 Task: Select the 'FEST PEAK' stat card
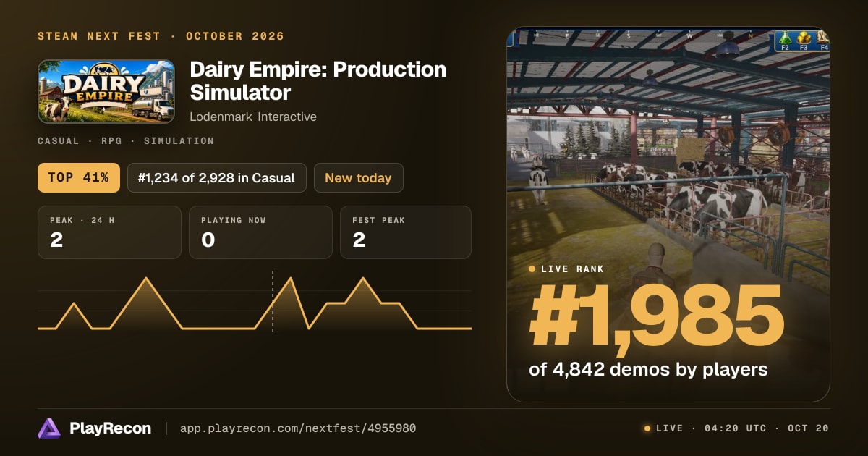[x=406, y=232]
